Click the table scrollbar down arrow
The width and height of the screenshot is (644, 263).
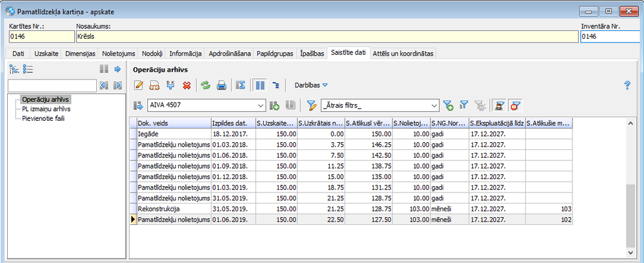tap(631, 252)
